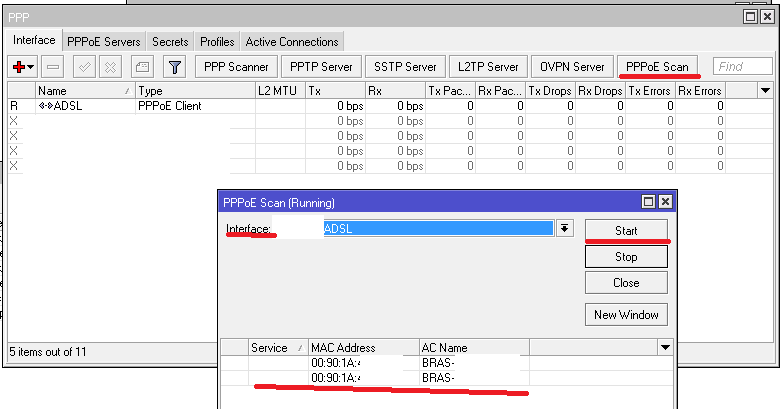Click the Find search field
The width and height of the screenshot is (784, 409).
point(743,67)
